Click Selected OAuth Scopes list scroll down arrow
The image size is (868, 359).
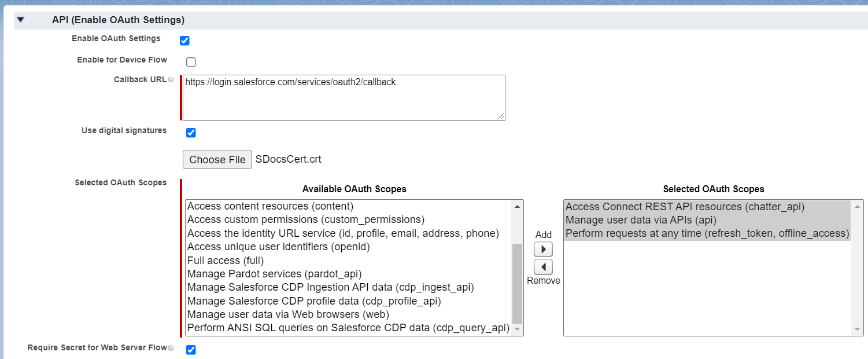point(858,329)
